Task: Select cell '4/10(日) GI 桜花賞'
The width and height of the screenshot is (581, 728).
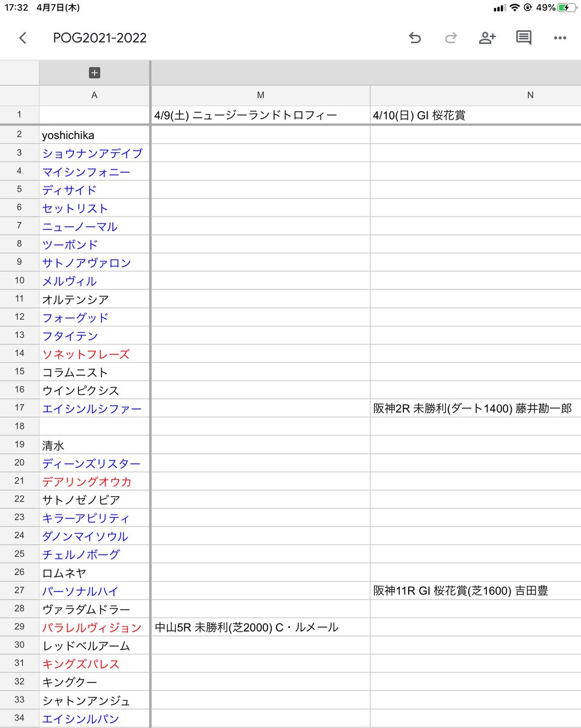Action: [475, 115]
